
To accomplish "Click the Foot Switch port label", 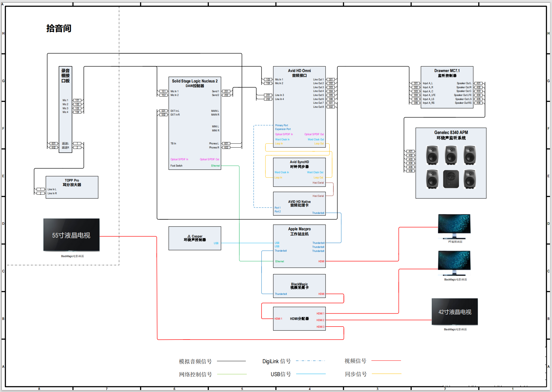I will pos(176,166).
